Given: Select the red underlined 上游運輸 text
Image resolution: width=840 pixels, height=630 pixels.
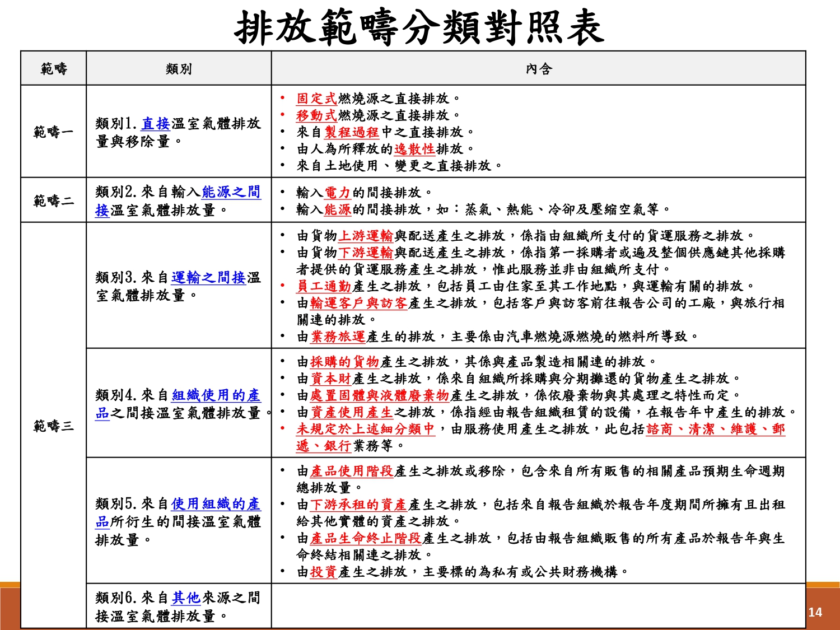Looking at the screenshot, I should coord(366,236).
